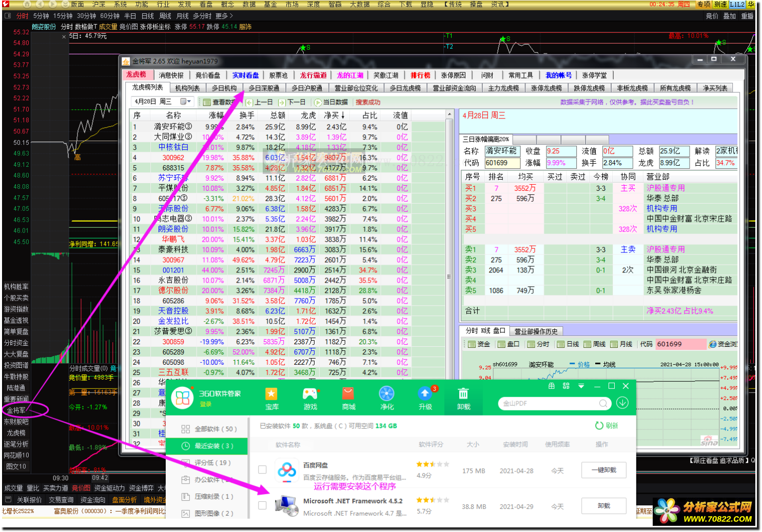Open 实时看盘 tab
The width and height of the screenshot is (762, 532).
point(245,75)
